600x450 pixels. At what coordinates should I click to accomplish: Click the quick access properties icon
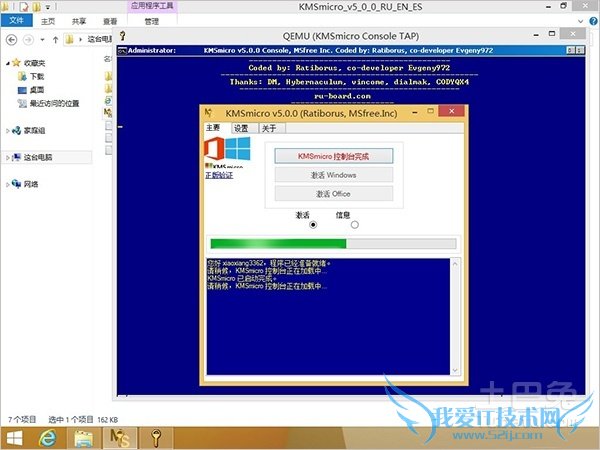click(24, 6)
